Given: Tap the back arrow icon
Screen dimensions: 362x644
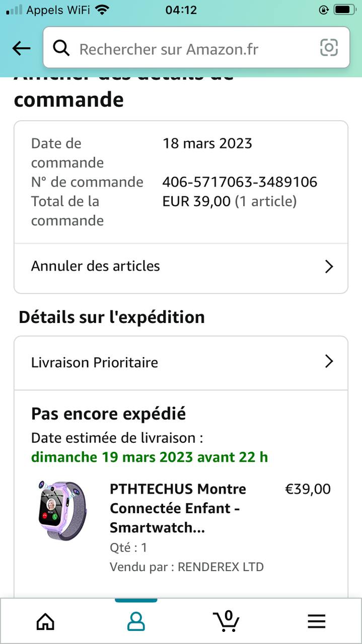Looking at the screenshot, I should click(21, 48).
